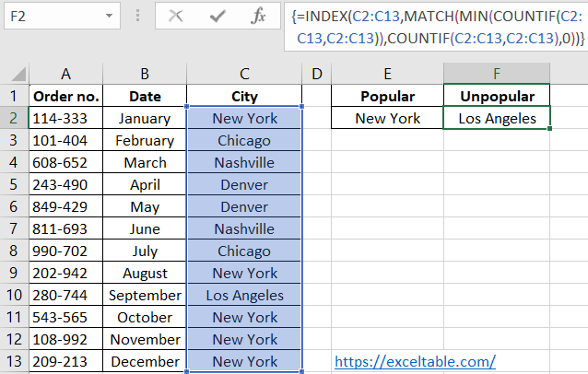Select column A header

click(66, 73)
